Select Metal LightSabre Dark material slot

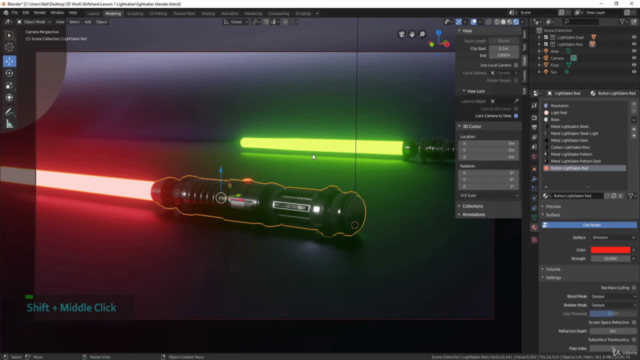pyautogui.click(x=585, y=140)
